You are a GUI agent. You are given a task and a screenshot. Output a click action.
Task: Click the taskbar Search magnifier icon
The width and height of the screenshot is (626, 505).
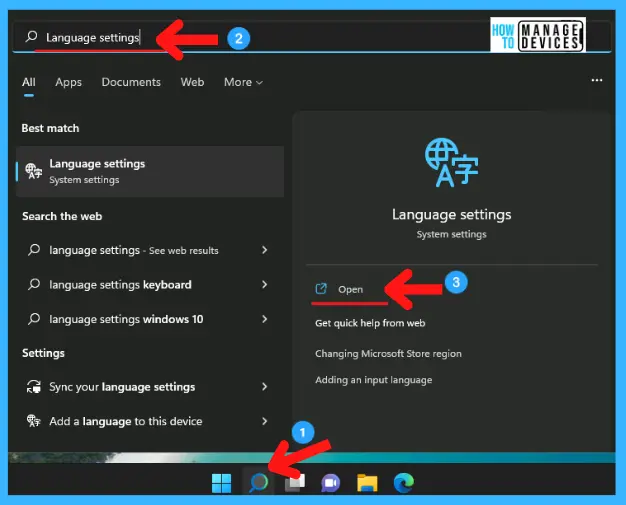(259, 483)
